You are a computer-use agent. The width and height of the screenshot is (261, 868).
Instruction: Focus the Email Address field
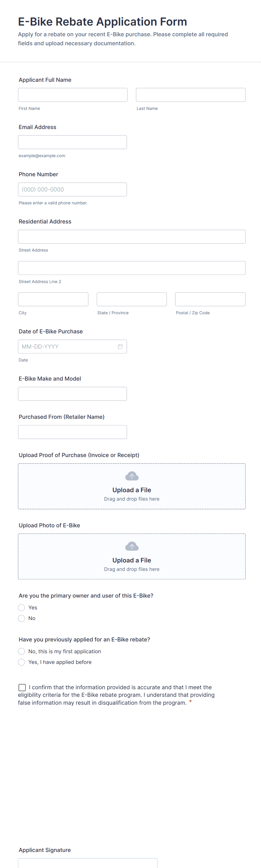click(x=72, y=142)
